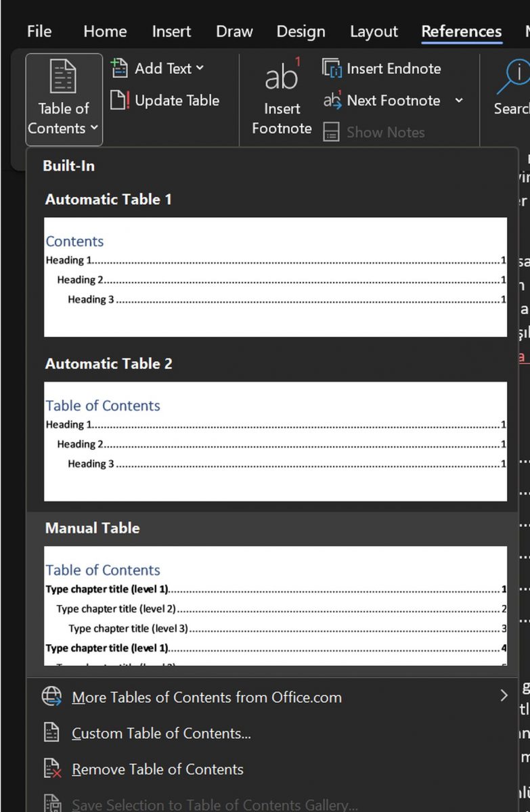Screen dimensions: 530x812
Task: Expand the More Tables of Contents submenu arrow
Action: point(503,696)
